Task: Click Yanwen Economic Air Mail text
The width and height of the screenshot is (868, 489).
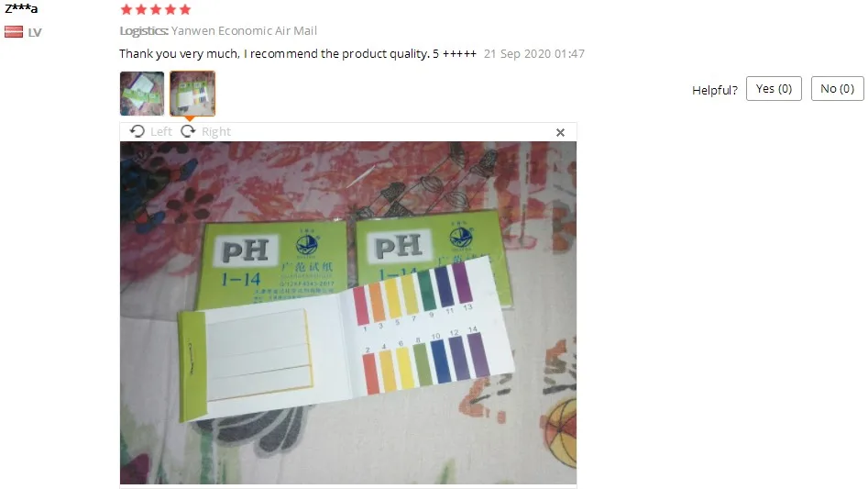Action: (244, 31)
